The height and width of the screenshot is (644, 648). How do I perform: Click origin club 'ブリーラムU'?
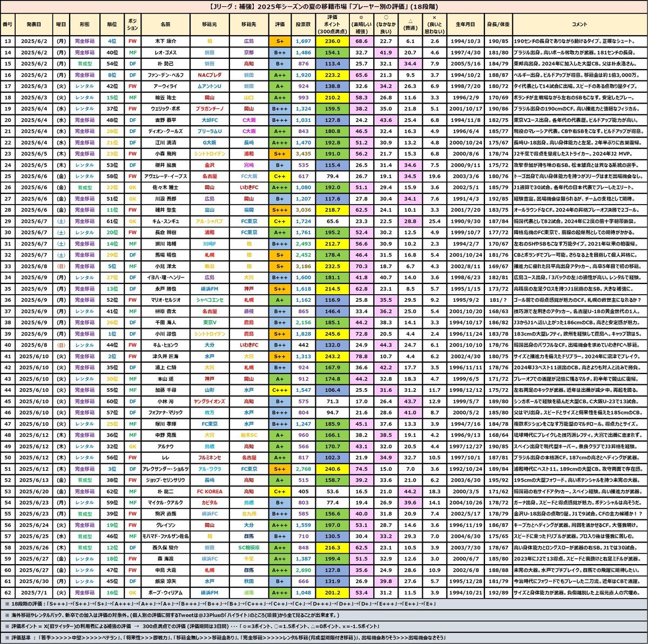[210, 131]
